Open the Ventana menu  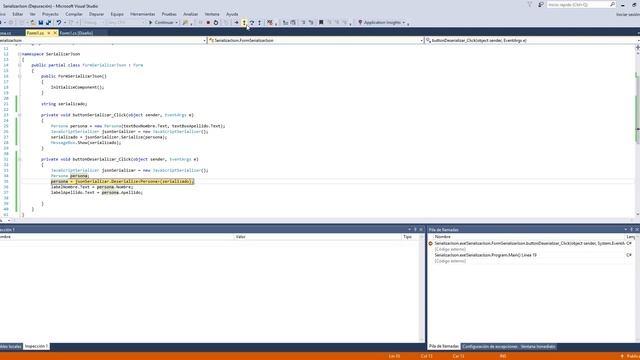pyautogui.click(x=212, y=14)
